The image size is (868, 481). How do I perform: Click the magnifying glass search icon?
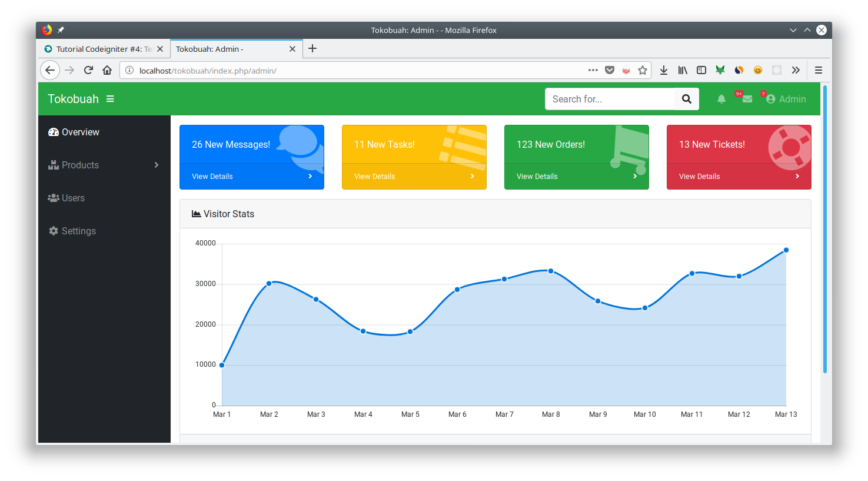[686, 99]
